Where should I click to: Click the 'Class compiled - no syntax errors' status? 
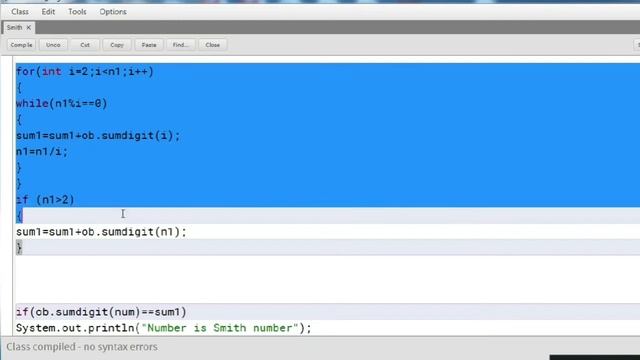(x=82, y=347)
